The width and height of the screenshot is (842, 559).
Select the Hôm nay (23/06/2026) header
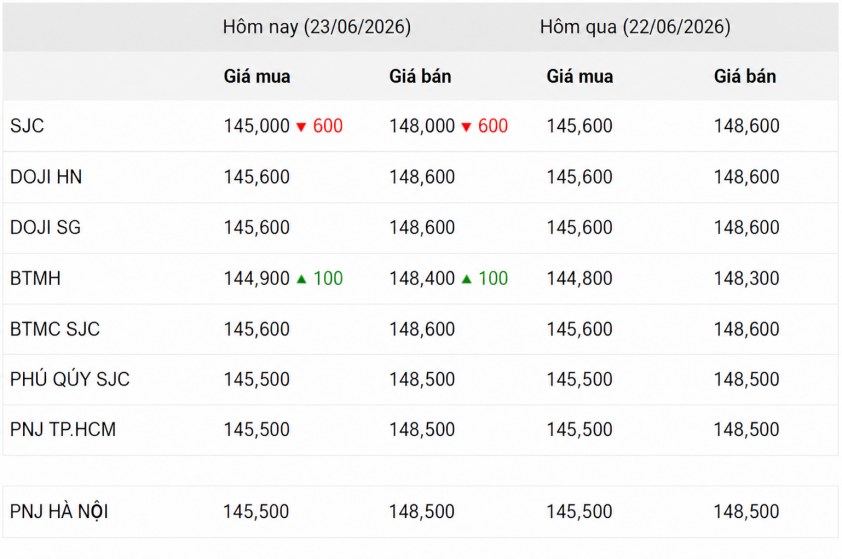point(317,27)
